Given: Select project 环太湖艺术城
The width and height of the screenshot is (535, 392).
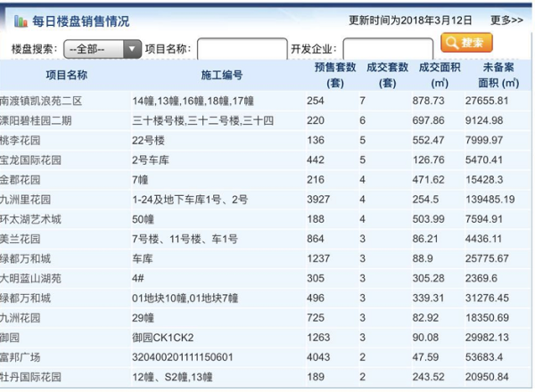Looking at the screenshot, I should point(30,219).
